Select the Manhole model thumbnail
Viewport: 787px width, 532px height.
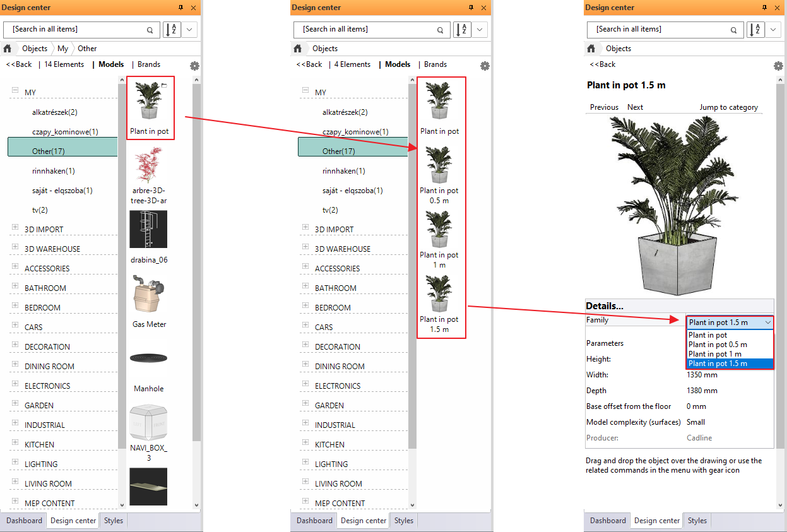[148, 358]
